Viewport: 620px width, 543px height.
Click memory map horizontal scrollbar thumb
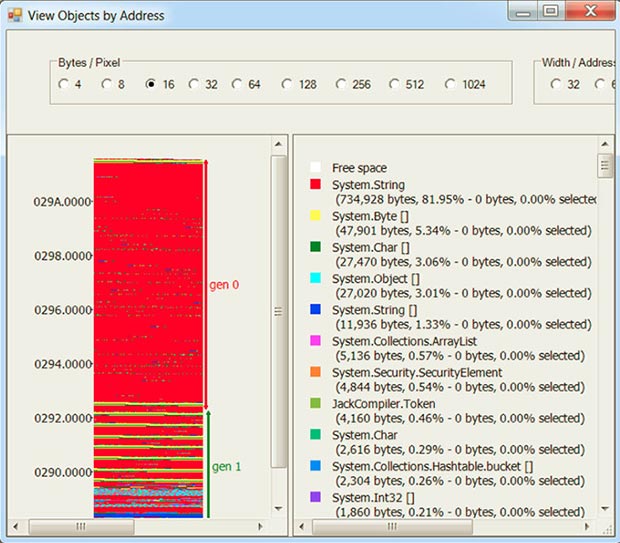pyautogui.click(x=81, y=526)
